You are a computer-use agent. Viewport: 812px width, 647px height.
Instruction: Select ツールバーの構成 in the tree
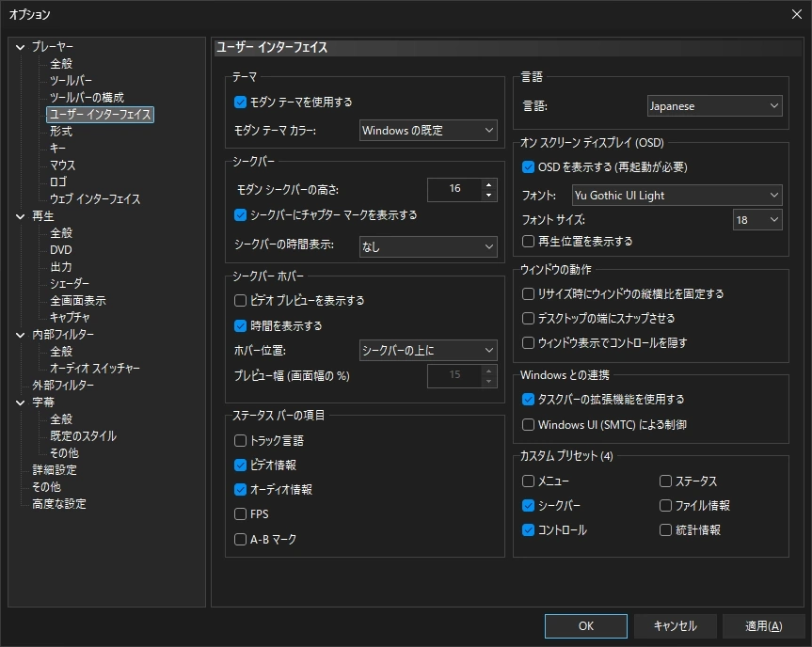pyautogui.click(x=87, y=97)
